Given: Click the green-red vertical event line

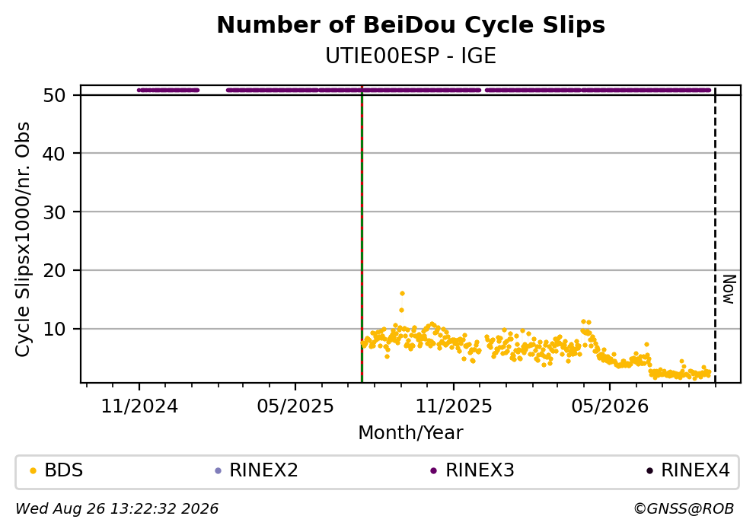Looking at the screenshot, I should [x=362, y=234].
